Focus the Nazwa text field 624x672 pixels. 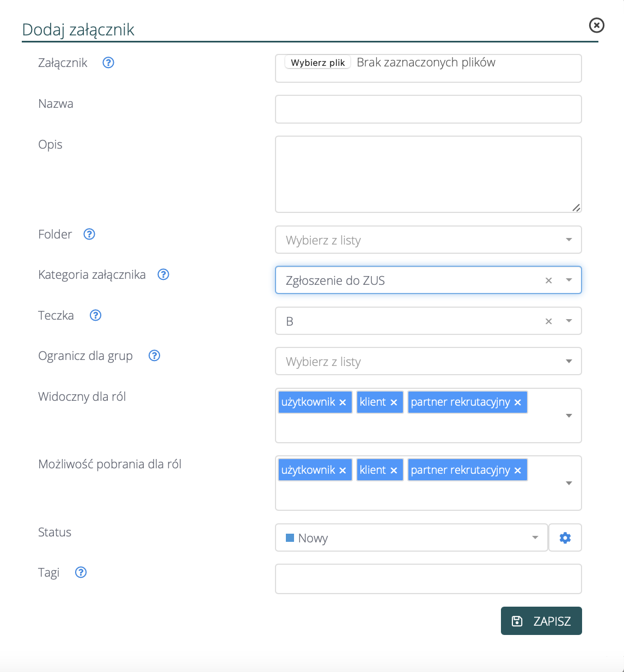pos(428,109)
